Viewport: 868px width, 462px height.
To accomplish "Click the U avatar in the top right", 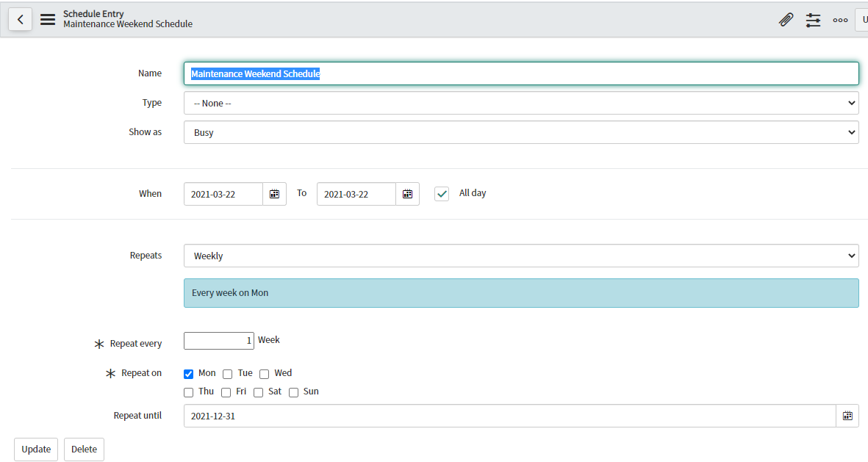I will (x=863, y=19).
